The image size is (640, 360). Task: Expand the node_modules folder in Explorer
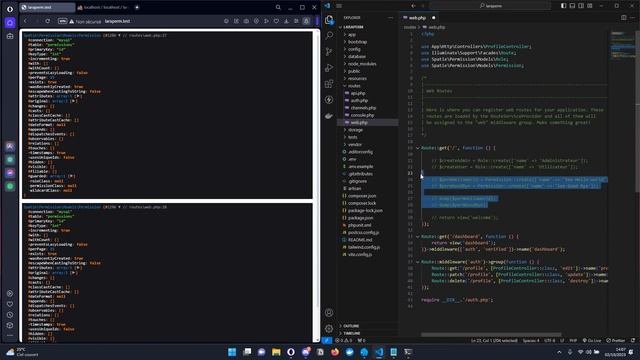click(362, 64)
